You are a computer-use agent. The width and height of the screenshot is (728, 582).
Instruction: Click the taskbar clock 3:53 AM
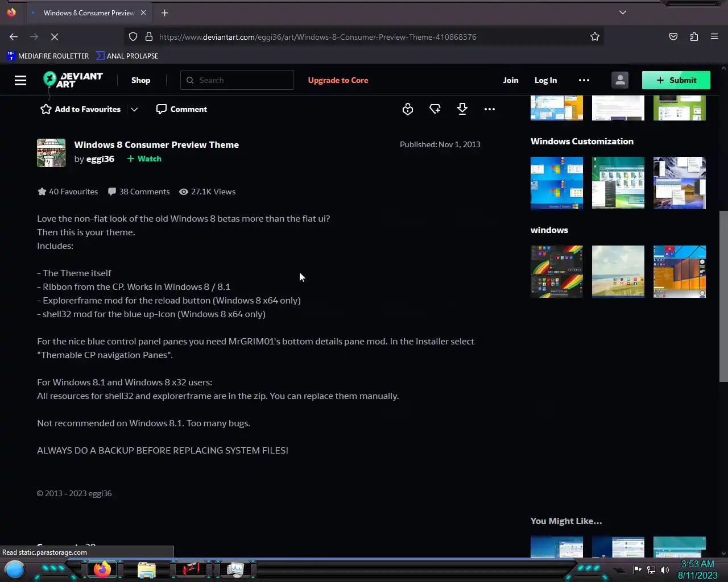tap(697, 564)
